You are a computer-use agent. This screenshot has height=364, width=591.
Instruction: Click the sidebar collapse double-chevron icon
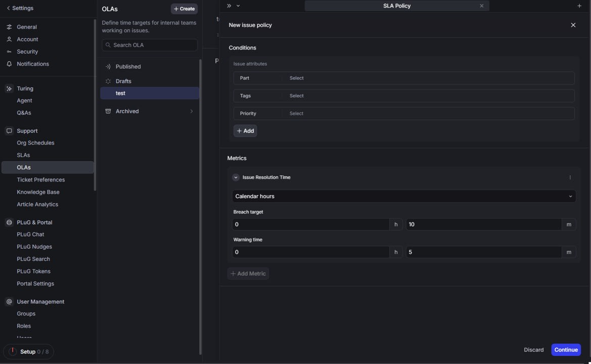pos(228,5)
